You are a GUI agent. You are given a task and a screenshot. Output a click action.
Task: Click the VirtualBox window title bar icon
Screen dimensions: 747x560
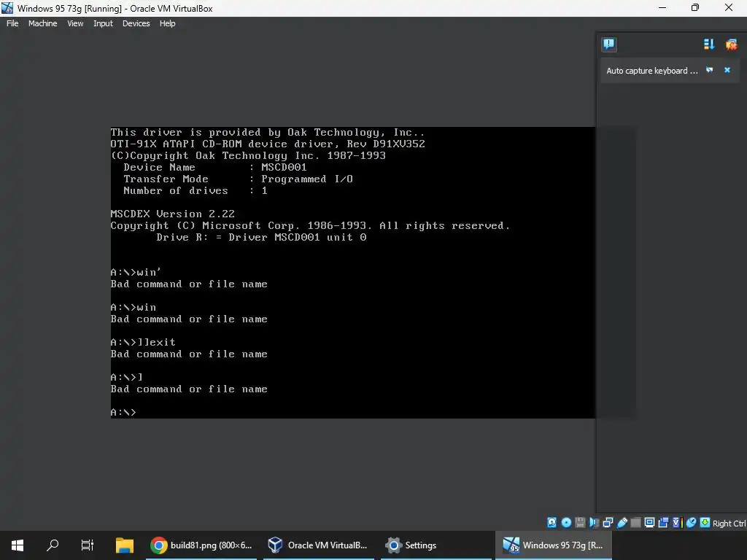coord(7,8)
